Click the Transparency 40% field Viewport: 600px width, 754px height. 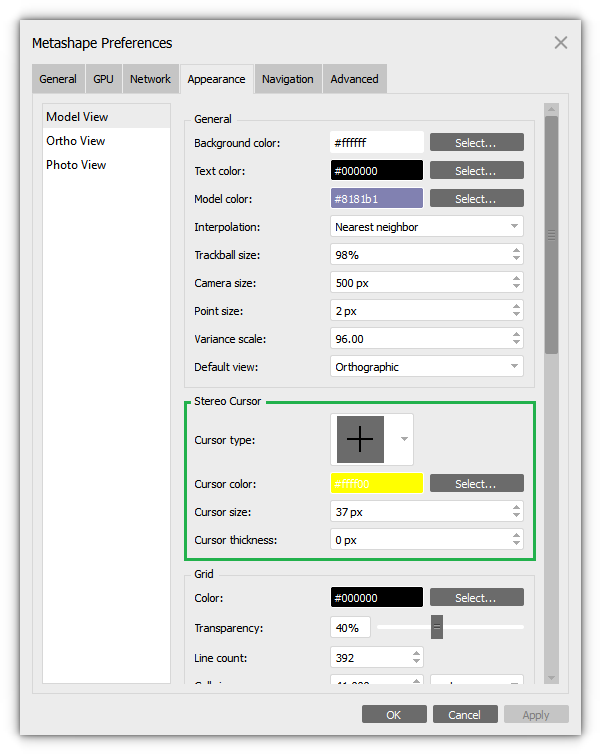click(x=350, y=628)
